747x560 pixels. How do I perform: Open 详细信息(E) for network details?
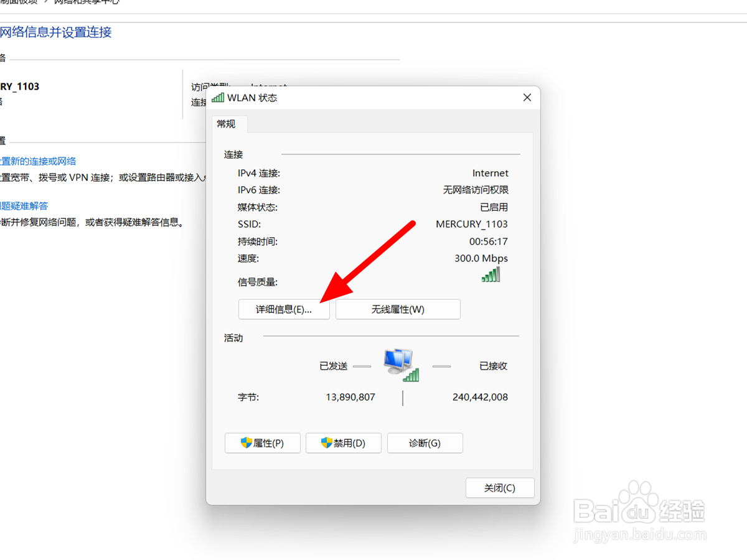(x=284, y=309)
